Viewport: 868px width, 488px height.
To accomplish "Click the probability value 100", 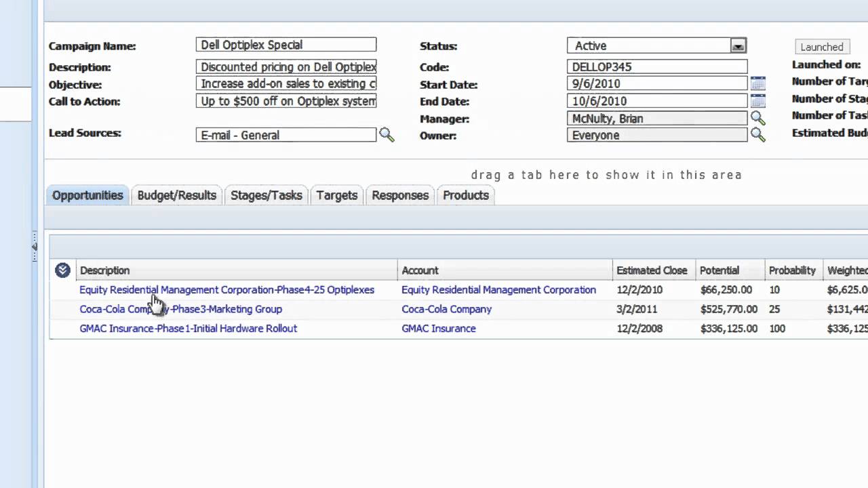I will (x=777, y=329).
